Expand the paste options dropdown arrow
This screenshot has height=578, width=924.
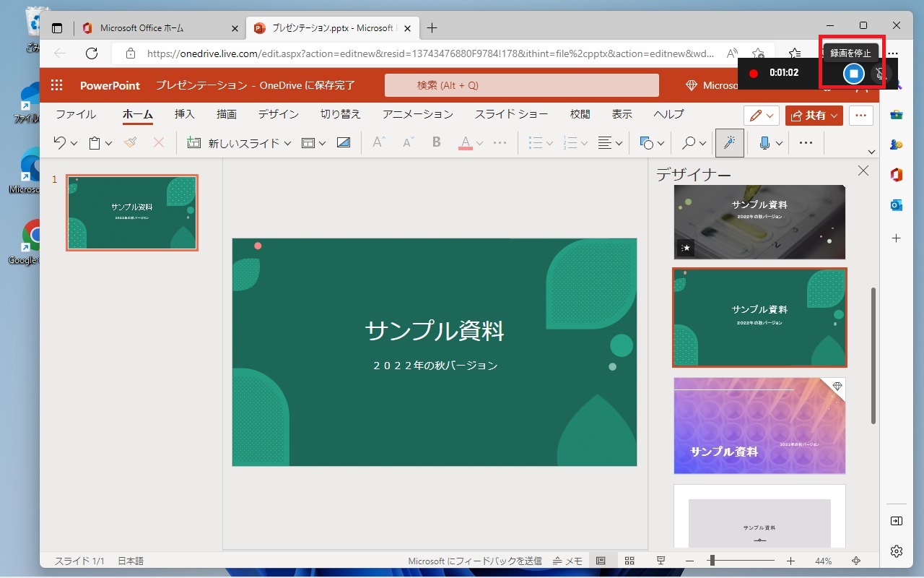tap(108, 144)
